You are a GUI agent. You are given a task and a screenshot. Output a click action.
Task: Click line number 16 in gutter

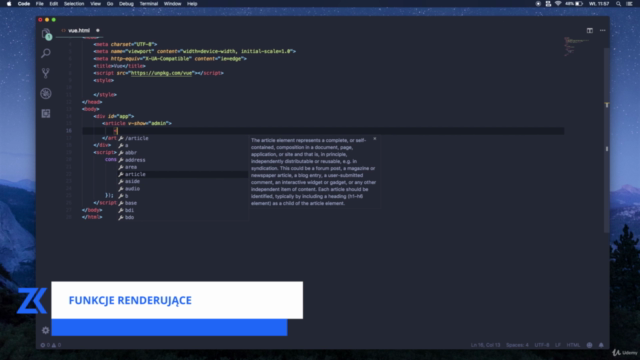pyautogui.click(x=69, y=131)
